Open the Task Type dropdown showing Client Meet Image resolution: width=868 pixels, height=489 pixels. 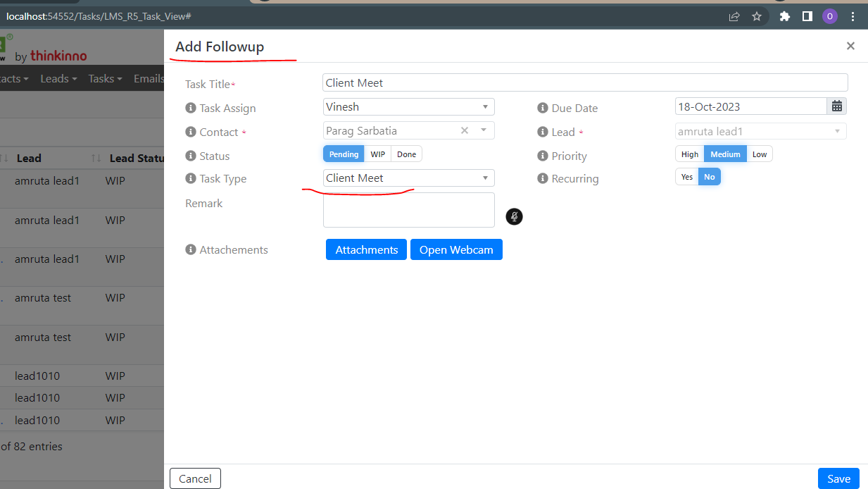[409, 178]
